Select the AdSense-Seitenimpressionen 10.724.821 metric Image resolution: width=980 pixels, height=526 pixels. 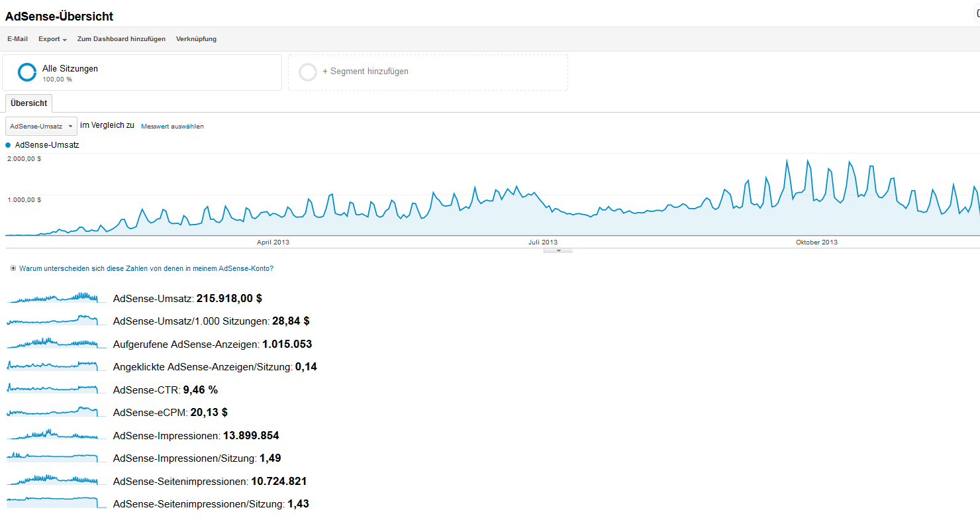[210, 482]
